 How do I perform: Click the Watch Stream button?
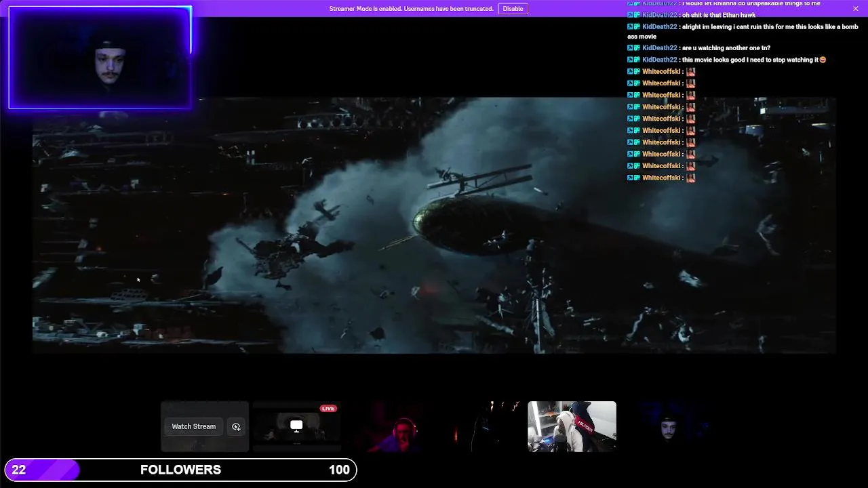pyautogui.click(x=193, y=426)
